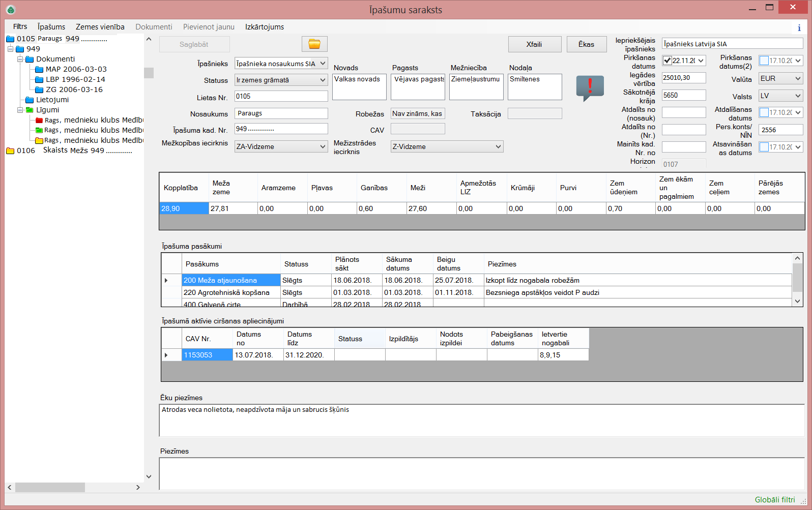
Task: Click the tree panel horizontal scrollbar thumb
Action: click(x=50, y=487)
